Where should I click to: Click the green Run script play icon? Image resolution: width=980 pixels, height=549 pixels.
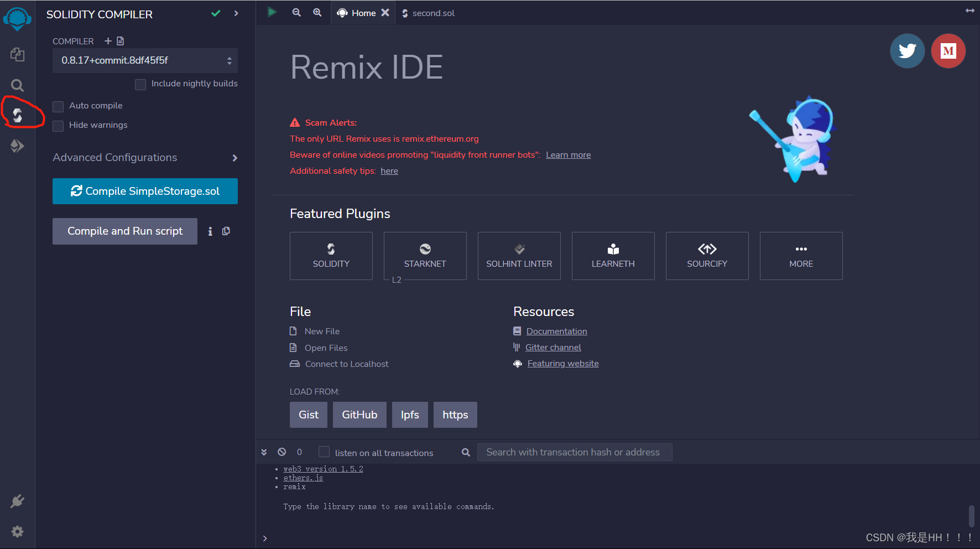point(272,12)
